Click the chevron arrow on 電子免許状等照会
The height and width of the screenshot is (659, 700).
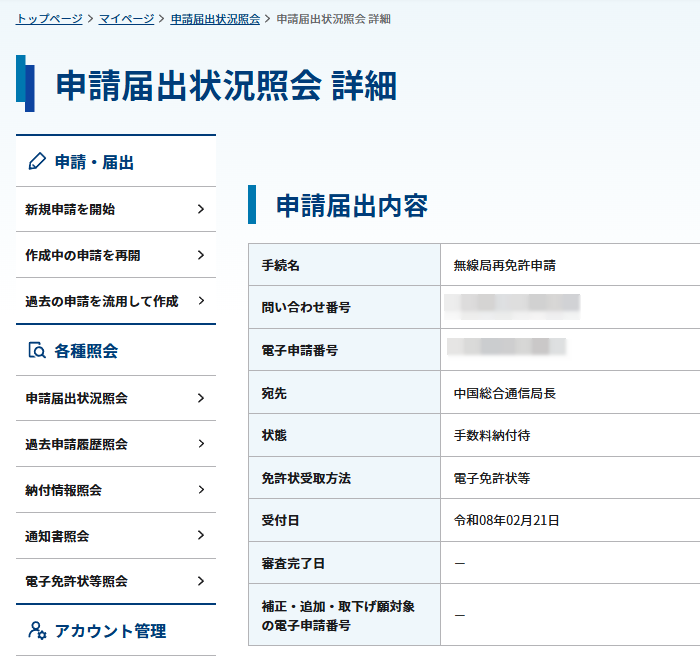pos(201,581)
